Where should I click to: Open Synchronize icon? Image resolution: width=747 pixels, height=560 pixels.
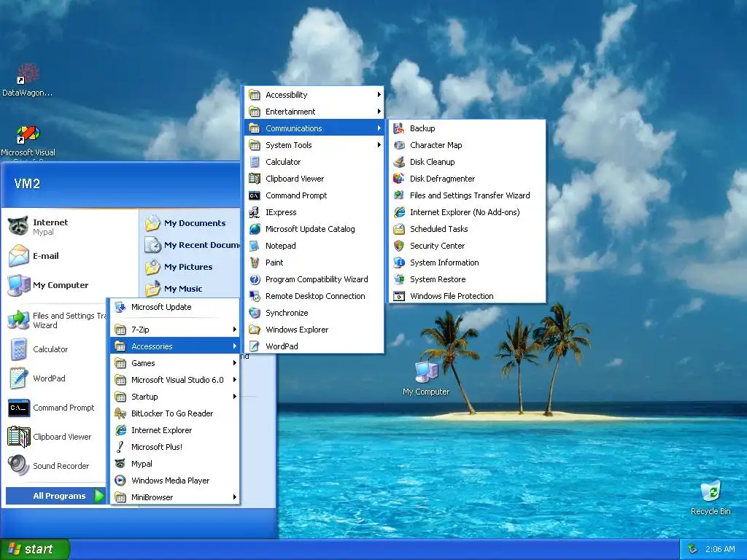tap(255, 313)
